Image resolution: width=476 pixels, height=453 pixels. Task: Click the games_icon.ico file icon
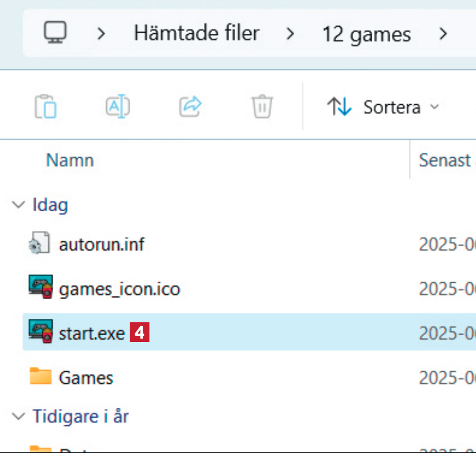[x=41, y=287]
